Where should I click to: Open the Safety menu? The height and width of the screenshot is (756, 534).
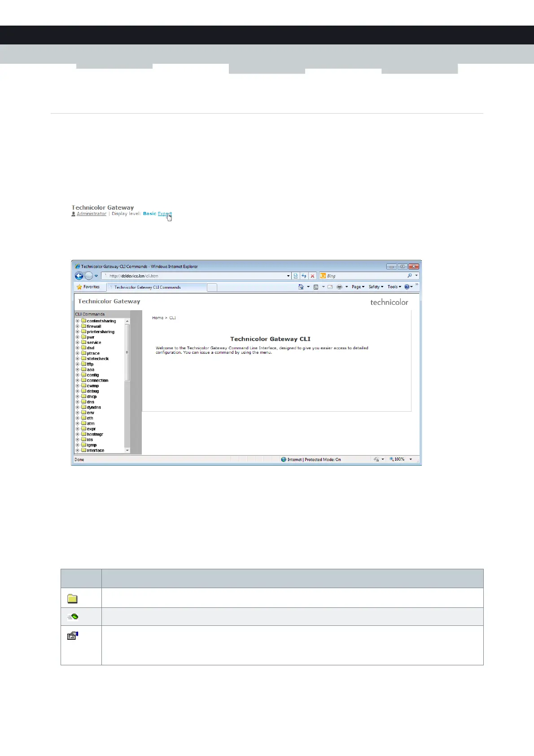[376, 287]
